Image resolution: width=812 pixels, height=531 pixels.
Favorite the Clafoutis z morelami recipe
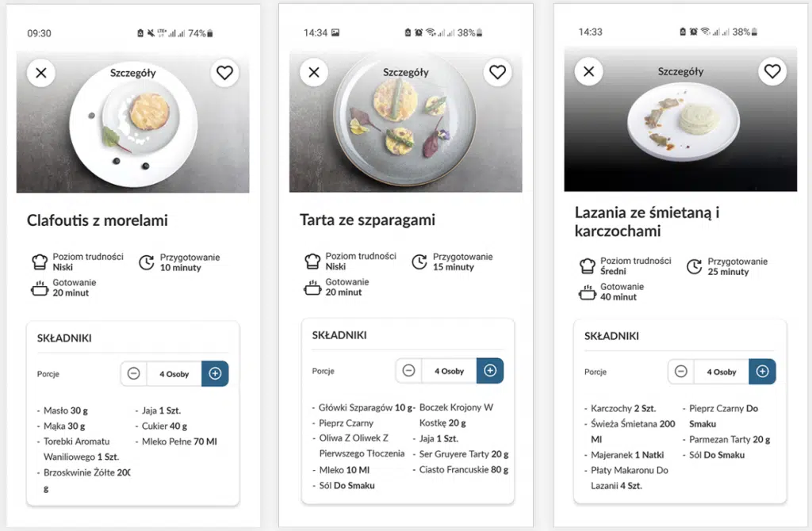[224, 73]
